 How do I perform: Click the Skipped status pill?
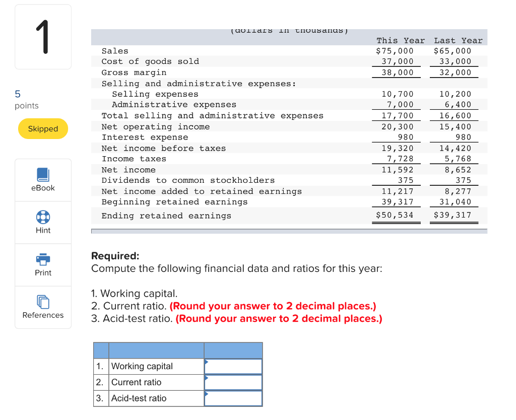tap(43, 128)
